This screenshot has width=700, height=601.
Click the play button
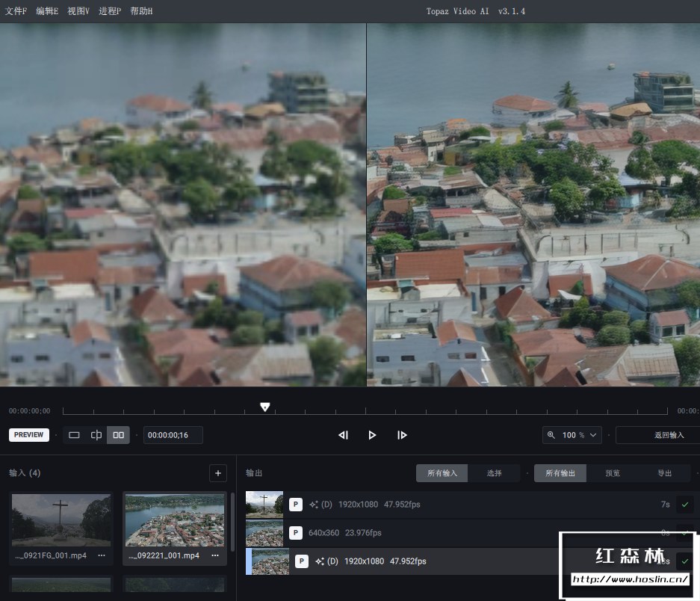coord(372,435)
